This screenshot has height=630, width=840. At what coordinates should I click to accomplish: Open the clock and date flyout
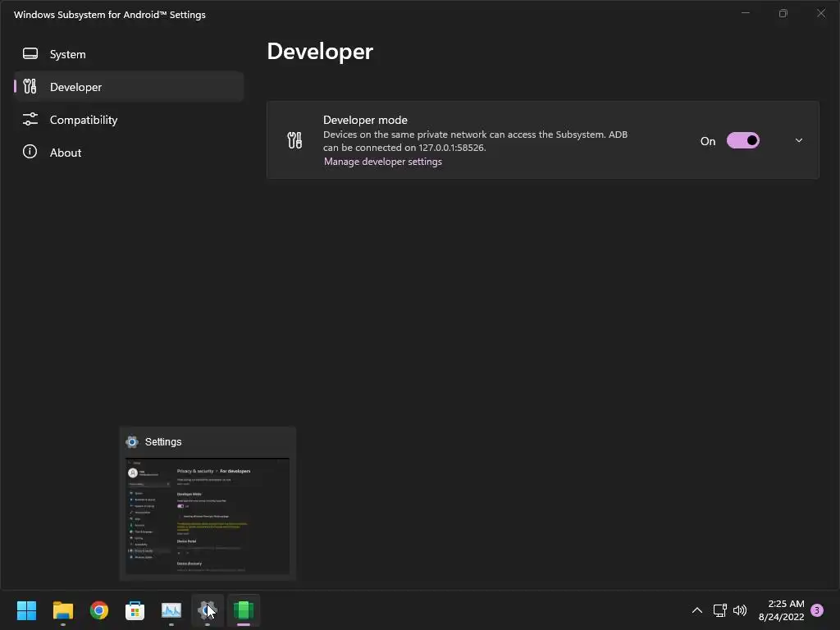pyautogui.click(x=781, y=610)
